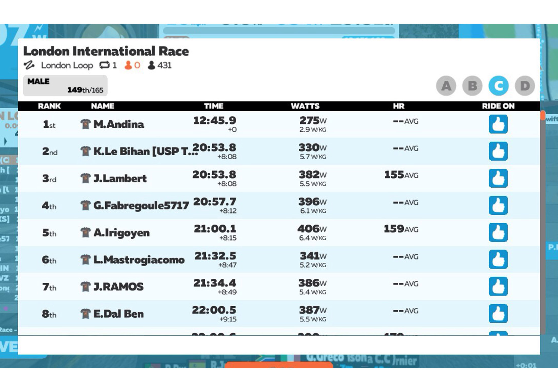Click the London Loop route icon

[29, 65]
